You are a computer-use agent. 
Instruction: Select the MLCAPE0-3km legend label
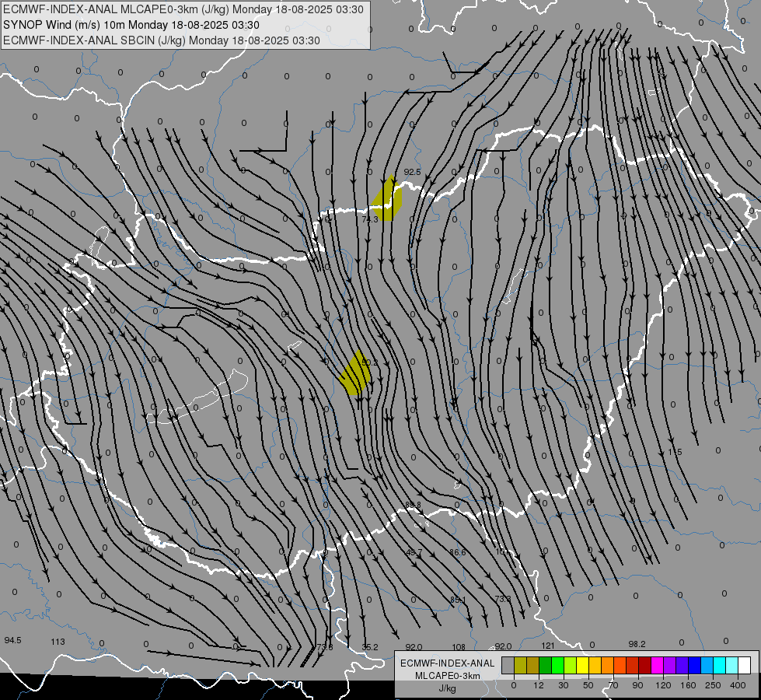(448, 676)
